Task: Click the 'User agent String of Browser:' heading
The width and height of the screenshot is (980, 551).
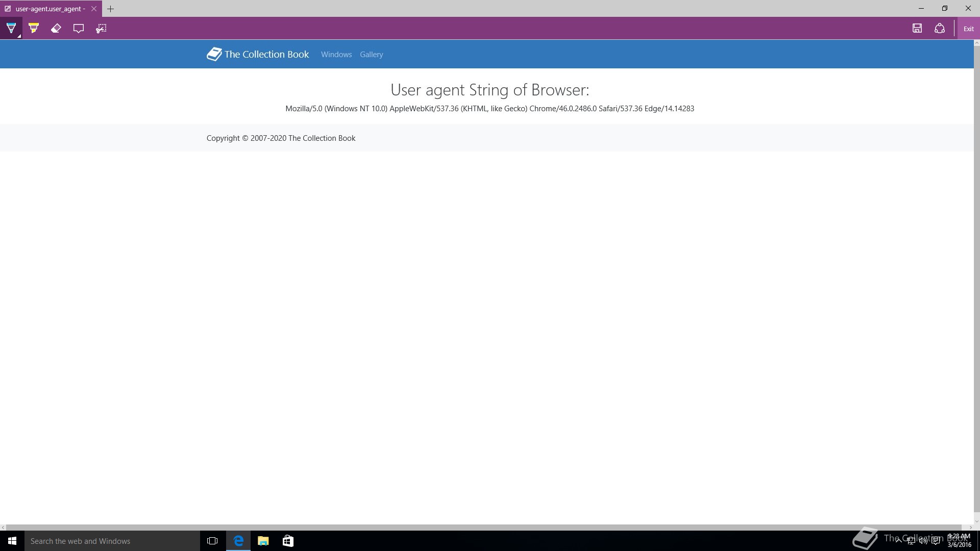Action: (489, 90)
